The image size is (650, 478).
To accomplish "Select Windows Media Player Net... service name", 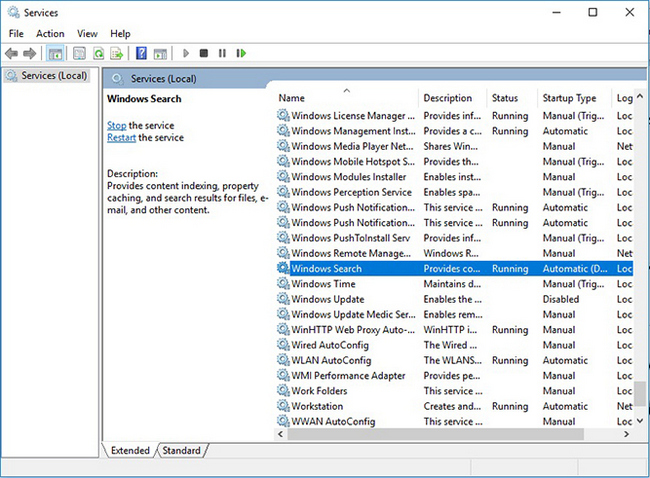I will [x=352, y=146].
